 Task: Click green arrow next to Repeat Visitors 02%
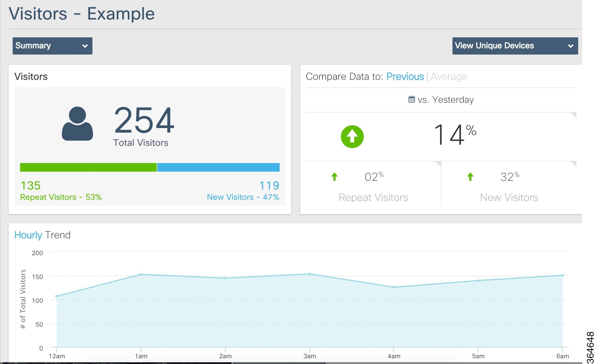pyautogui.click(x=334, y=177)
